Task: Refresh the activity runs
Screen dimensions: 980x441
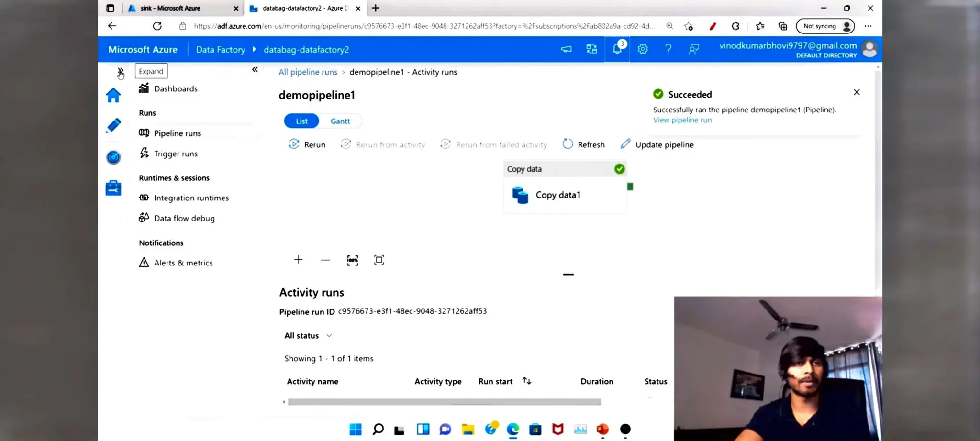Action: pos(583,144)
